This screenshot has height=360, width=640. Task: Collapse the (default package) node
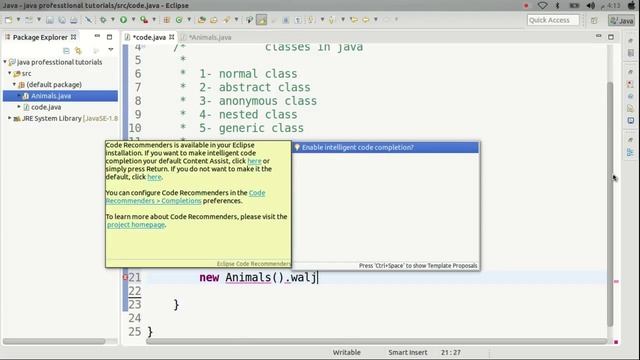tap(14, 84)
